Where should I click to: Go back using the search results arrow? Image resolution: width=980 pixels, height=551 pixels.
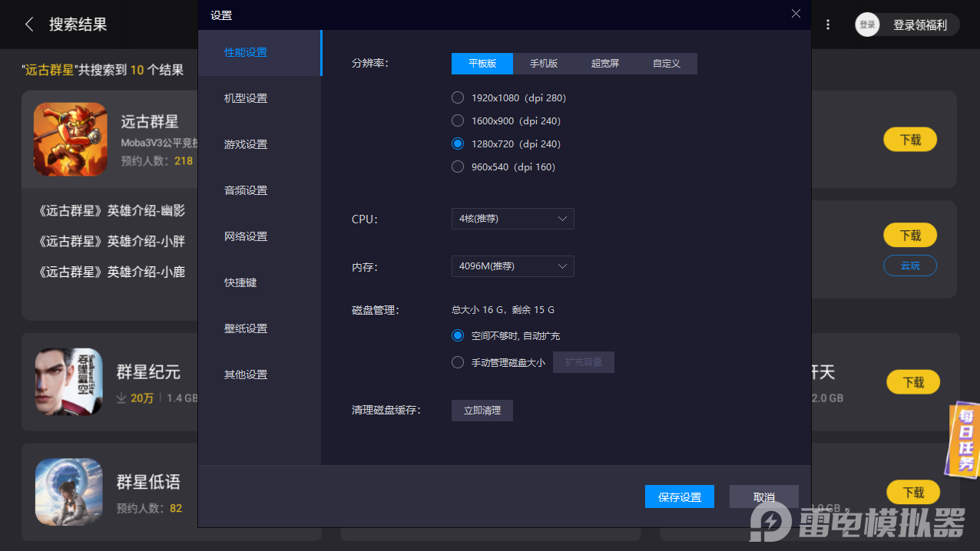(29, 25)
